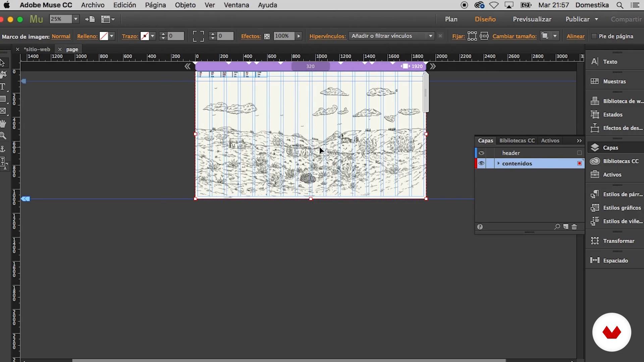Click the trash icon in Capas panel
The width and height of the screenshot is (644, 362).
pos(574,227)
